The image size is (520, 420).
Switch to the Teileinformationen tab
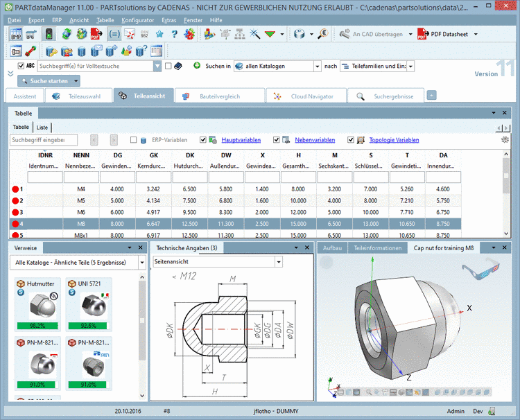(x=377, y=248)
